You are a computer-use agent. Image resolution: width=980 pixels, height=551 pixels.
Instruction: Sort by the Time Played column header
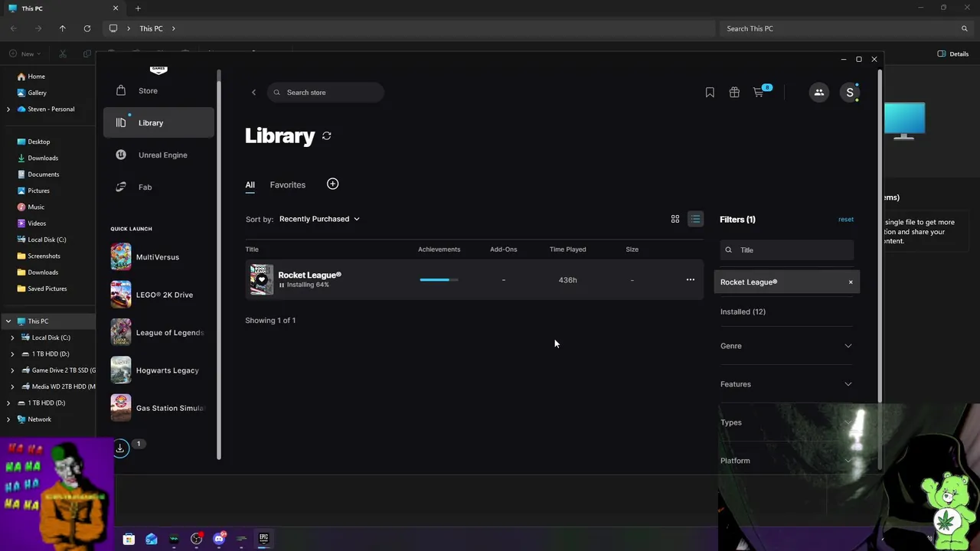coord(568,249)
